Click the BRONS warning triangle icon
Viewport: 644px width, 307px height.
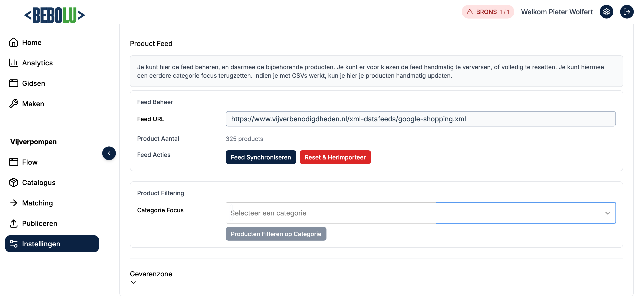pos(470,12)
